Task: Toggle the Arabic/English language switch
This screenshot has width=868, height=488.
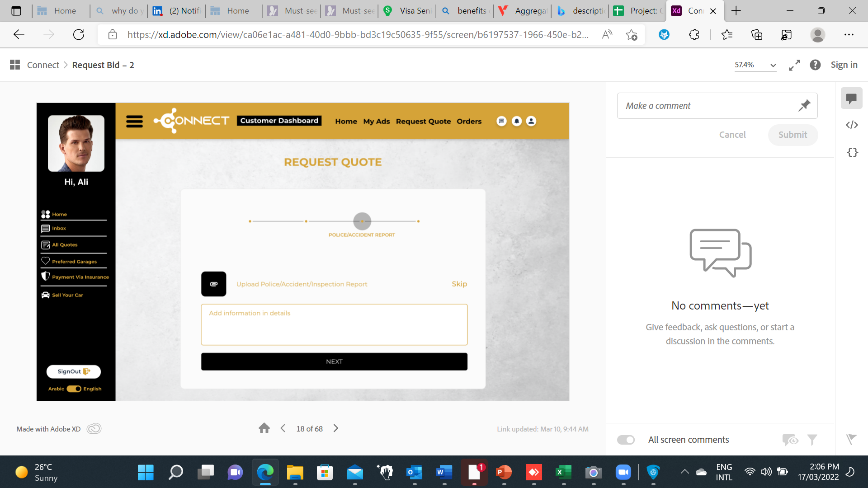Action: pyautogui.click(x=74, y=389)
